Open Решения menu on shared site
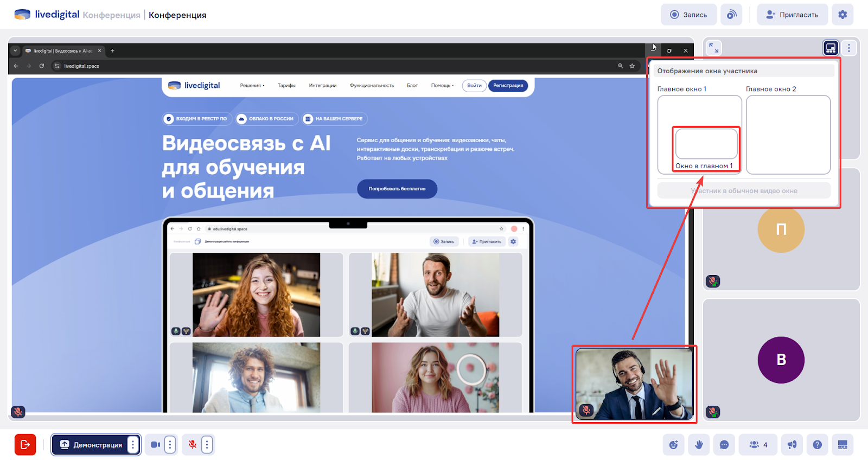 click(x=252, y=86)
